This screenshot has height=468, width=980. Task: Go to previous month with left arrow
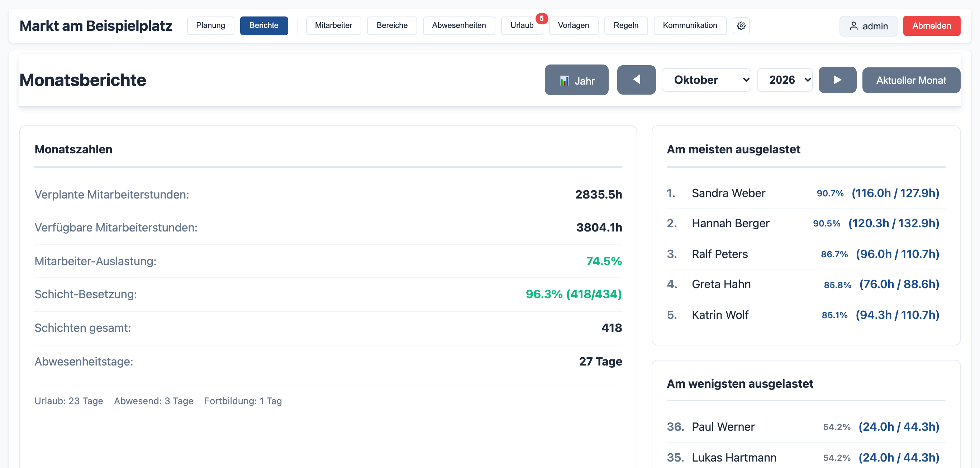coord(636,80)
